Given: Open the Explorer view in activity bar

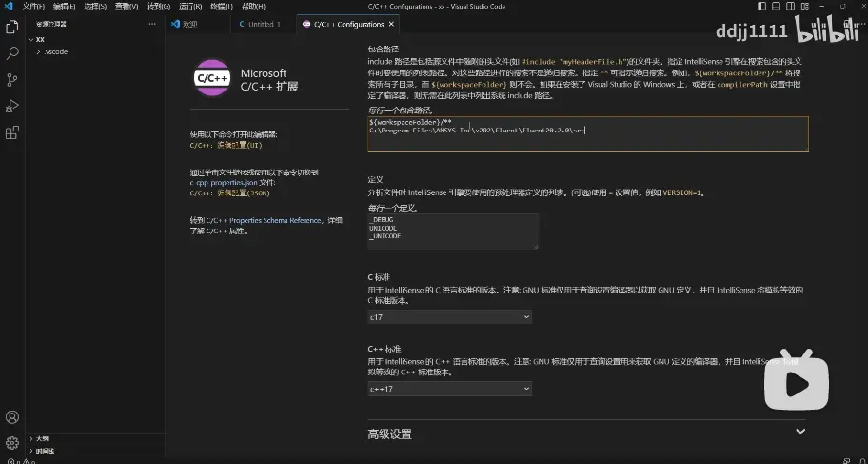Looking at the screenshot, I should point(12,27).
